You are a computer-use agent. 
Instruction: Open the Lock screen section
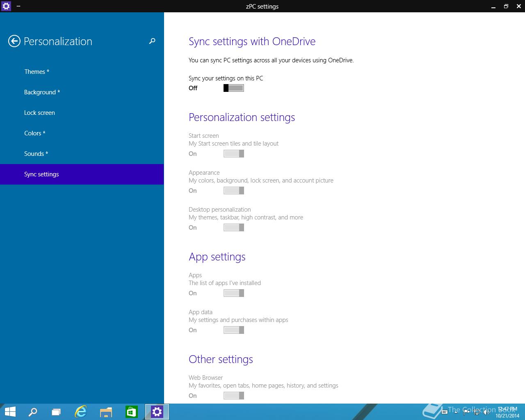[82, 113]
